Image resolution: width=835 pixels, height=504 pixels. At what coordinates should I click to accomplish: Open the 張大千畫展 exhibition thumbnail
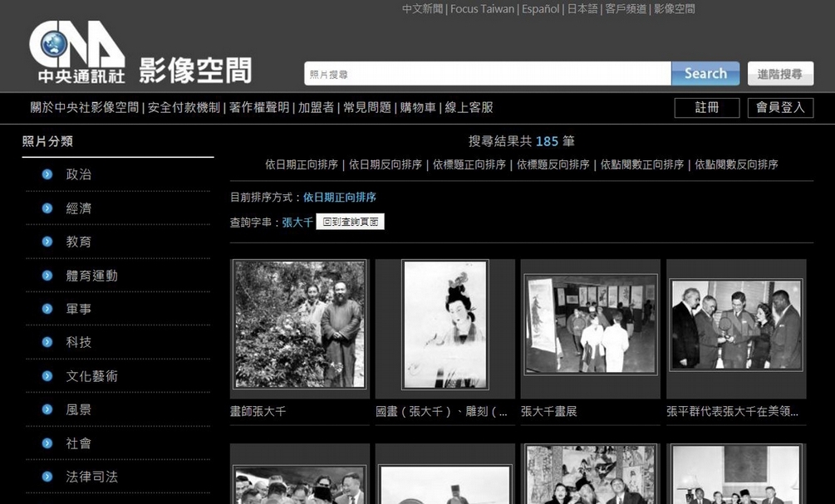[x=591, y=324]
